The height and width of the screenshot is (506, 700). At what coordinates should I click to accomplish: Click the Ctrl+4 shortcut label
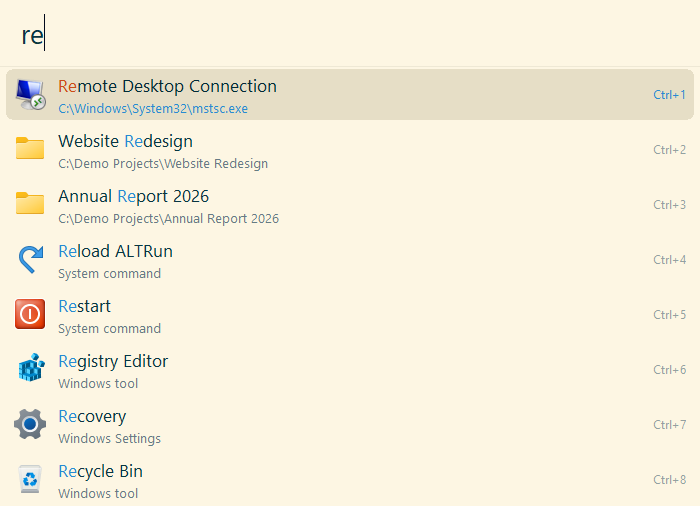tap(669, 259)
